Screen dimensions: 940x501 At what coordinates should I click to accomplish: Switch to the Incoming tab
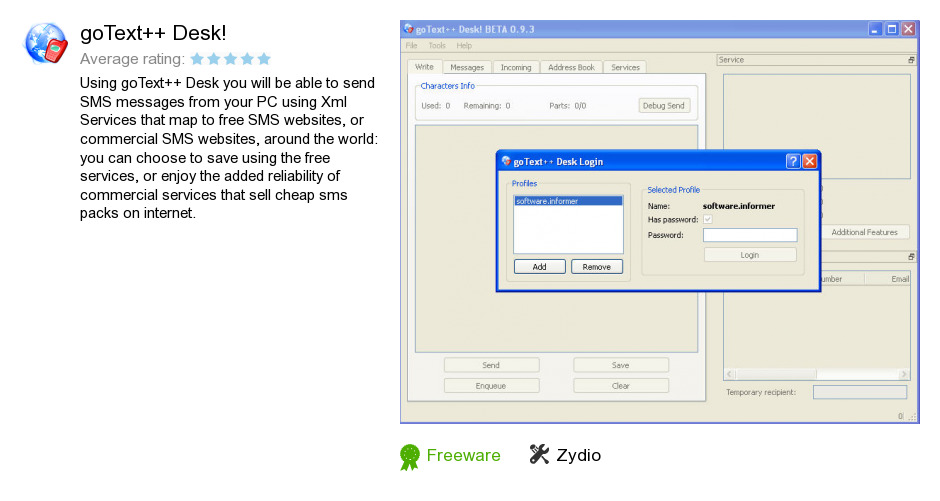[x=516, y=68]
